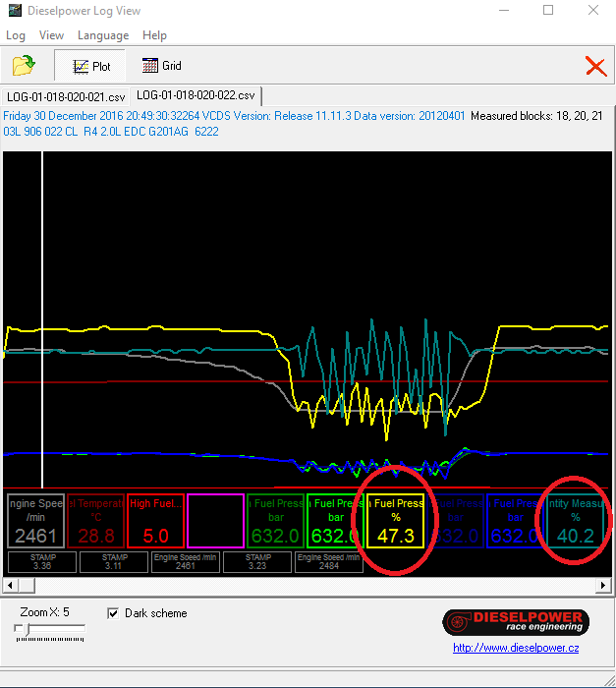Viewport: 616px width, 688px height.
Task: Click the red X close log icon
Action: pos(595,66)
